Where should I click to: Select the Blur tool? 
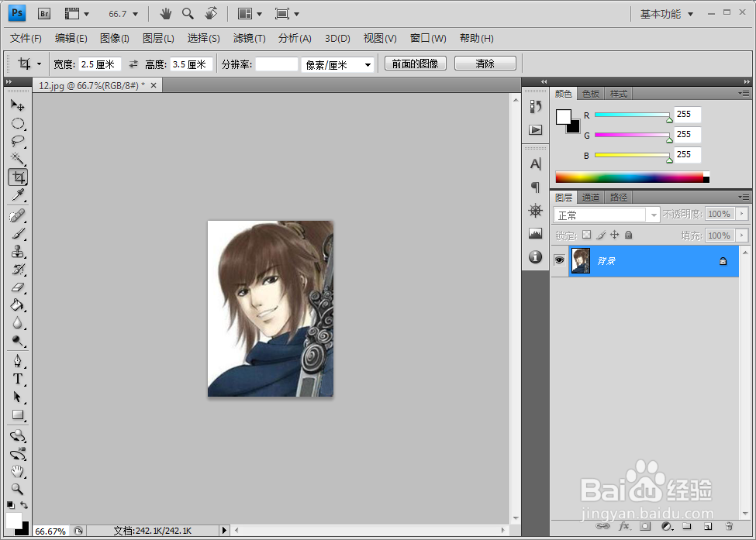point(18,323)
